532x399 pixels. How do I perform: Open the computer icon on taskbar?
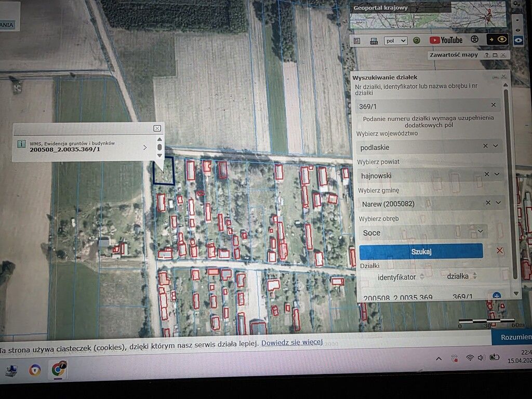tap(11, 370)
